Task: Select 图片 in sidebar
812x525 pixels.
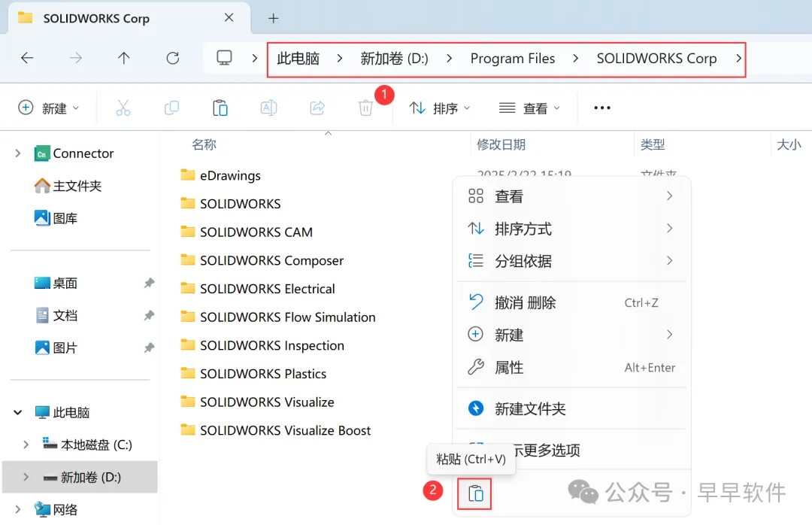Action: [x=56, y=347]
